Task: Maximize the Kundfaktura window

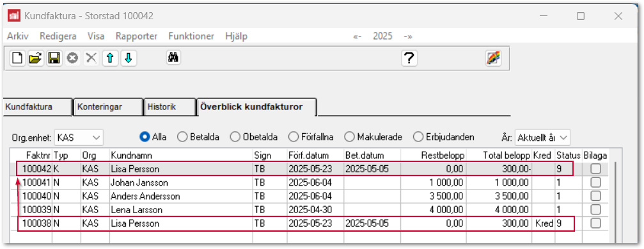Action: pyautogui.click(x=580, y=16)
